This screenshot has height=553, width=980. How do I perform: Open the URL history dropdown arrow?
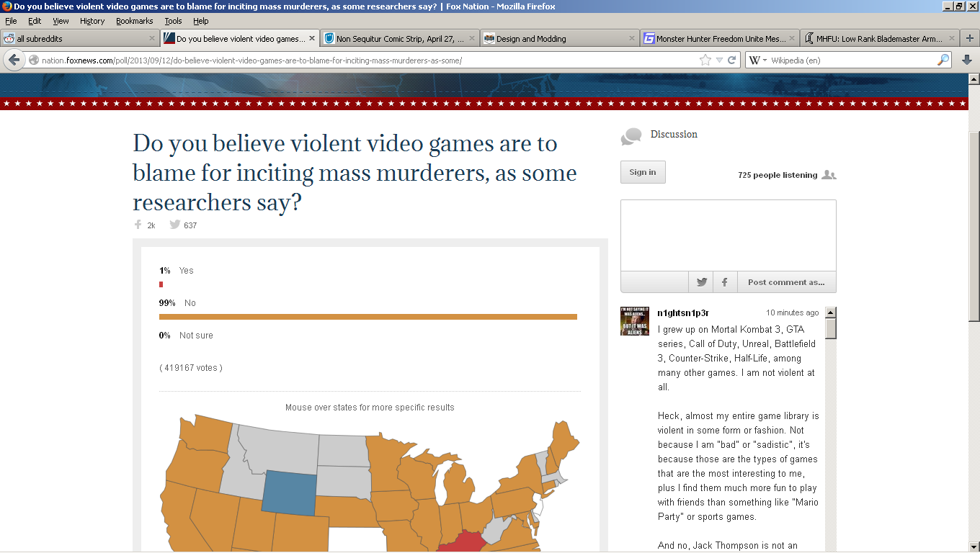point(719,60)
